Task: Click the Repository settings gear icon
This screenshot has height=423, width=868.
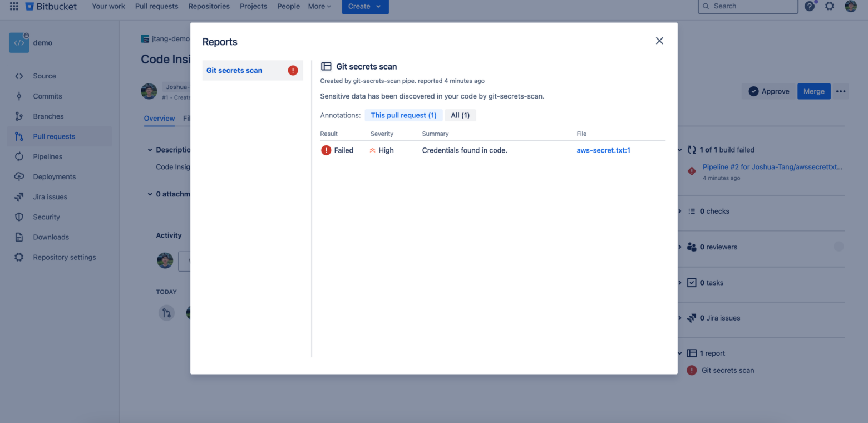Action: (19, 257)
